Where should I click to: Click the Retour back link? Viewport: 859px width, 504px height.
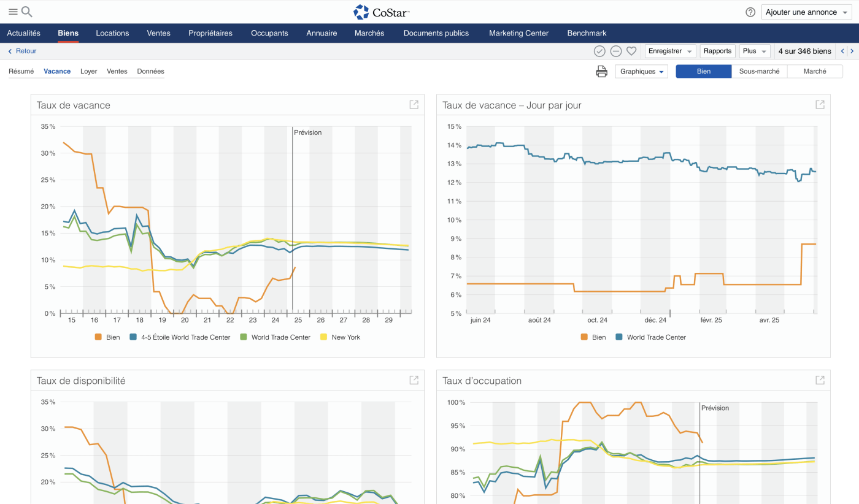point(22,52)
